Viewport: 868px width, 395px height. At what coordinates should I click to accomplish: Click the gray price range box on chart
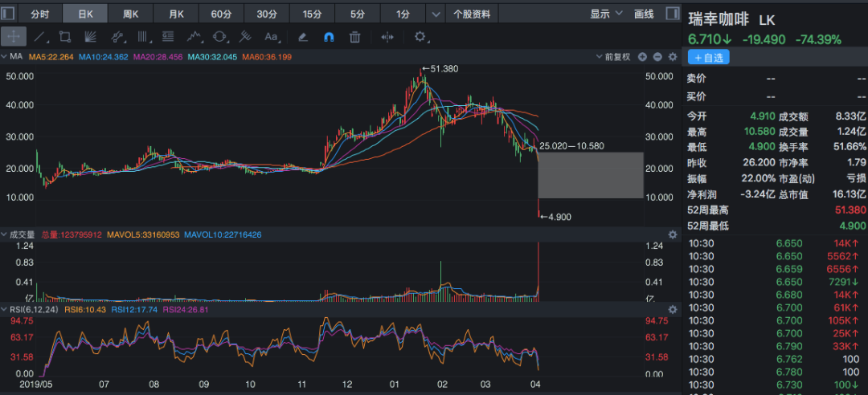coord(591,175)
